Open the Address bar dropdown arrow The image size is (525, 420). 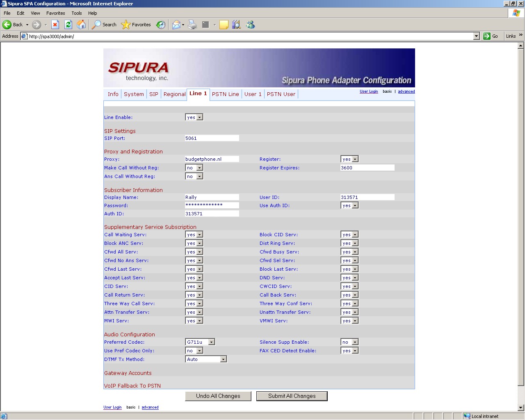tap(476, 36)
